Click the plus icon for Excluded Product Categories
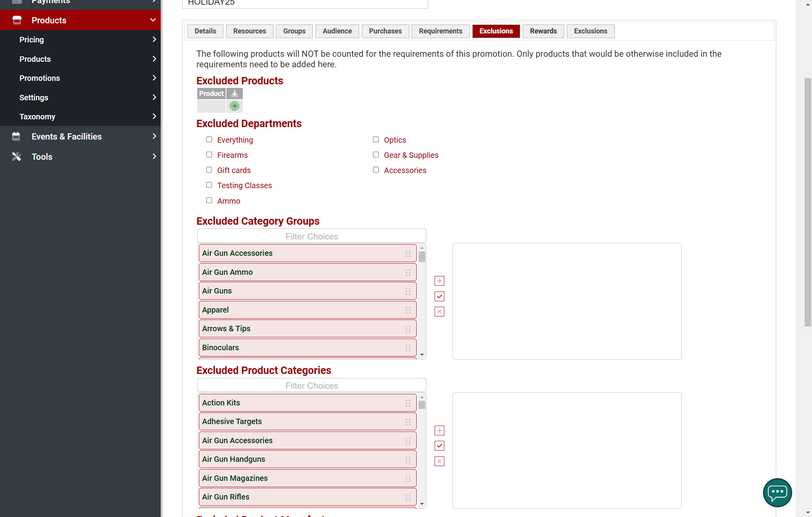812x517 pixels. coord(439,430)
